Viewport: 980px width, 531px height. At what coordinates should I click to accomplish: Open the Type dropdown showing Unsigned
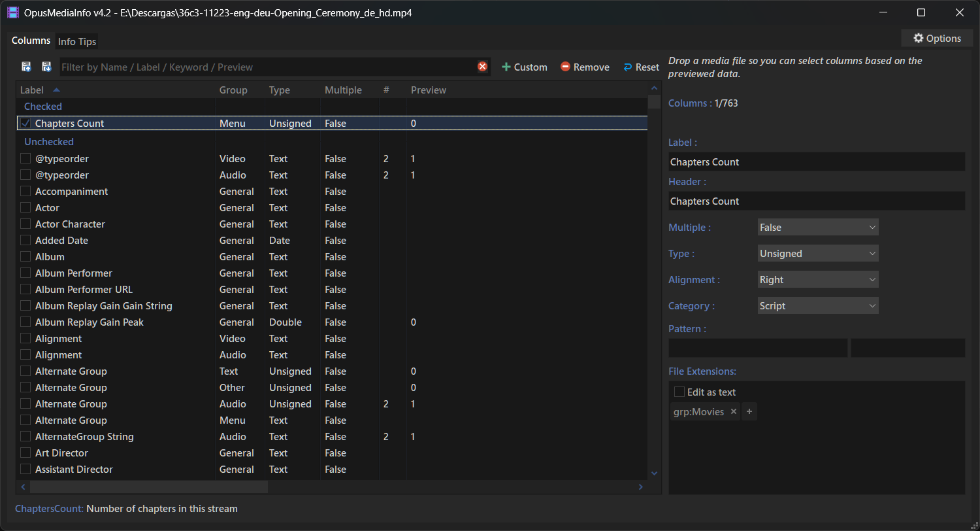coord(817,254)
